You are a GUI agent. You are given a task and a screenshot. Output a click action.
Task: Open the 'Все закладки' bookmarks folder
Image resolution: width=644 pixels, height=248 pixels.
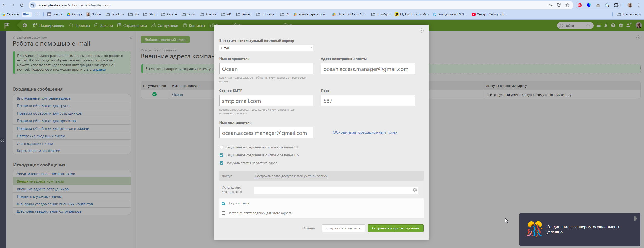[628, 14]
